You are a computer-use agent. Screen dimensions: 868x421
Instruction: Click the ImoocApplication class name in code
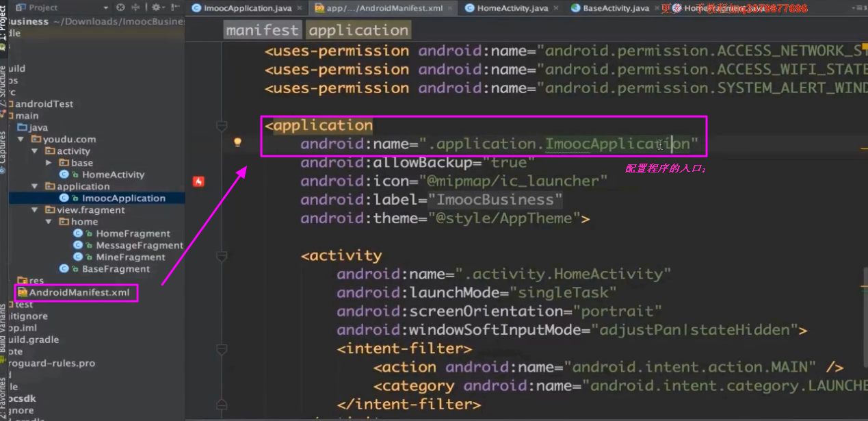[618, 144]
